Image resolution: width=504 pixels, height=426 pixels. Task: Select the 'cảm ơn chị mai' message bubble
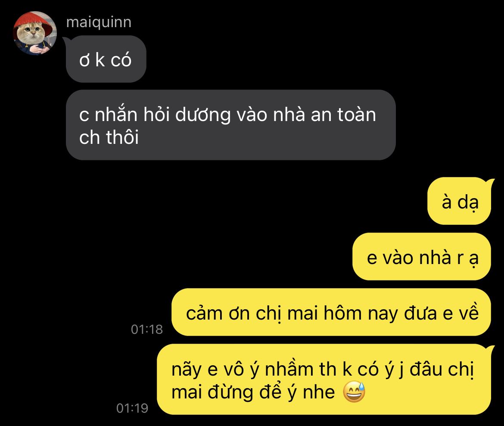click(x=331, y=313)
